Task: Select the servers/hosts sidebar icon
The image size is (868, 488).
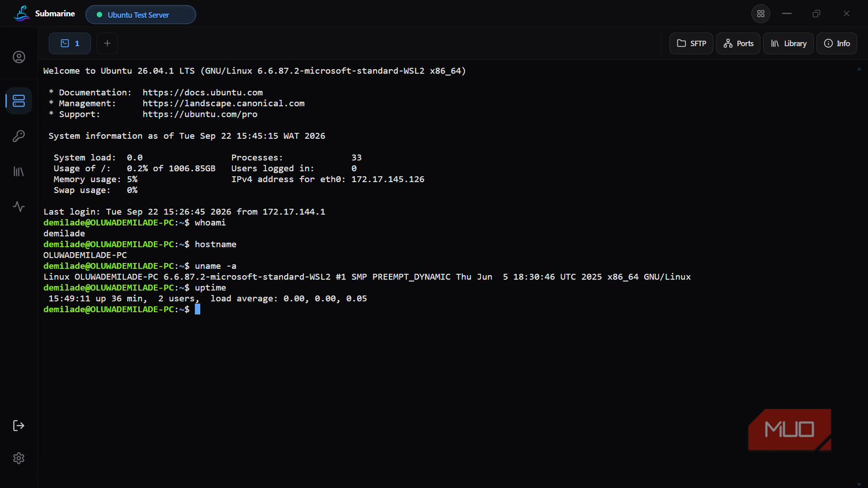Action: tap(19, 101)
